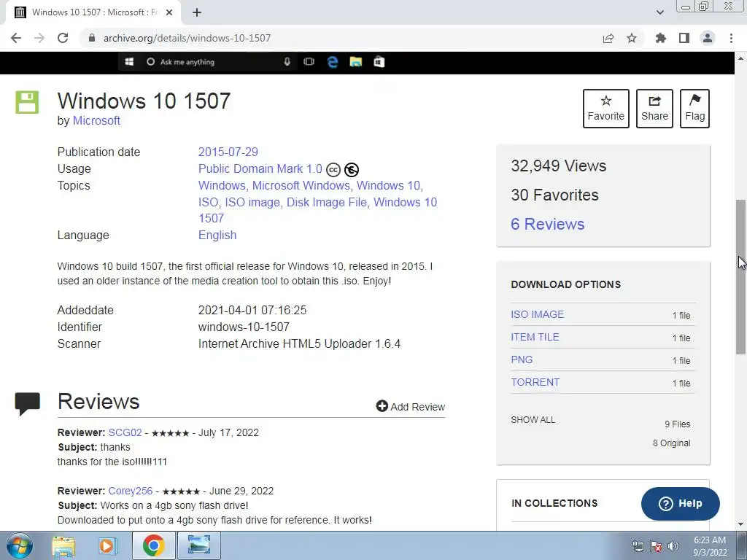Click the green floppy disk software icon

[27, 102]
